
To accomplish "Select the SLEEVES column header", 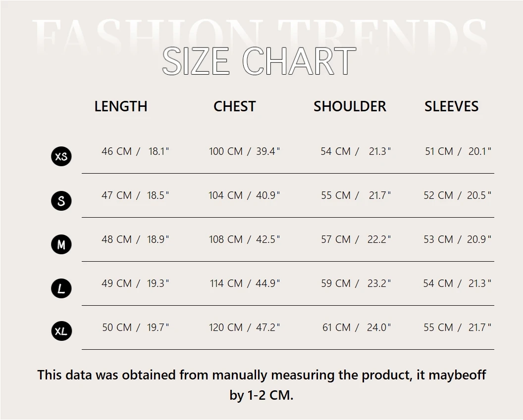I will tap(451, 106).
